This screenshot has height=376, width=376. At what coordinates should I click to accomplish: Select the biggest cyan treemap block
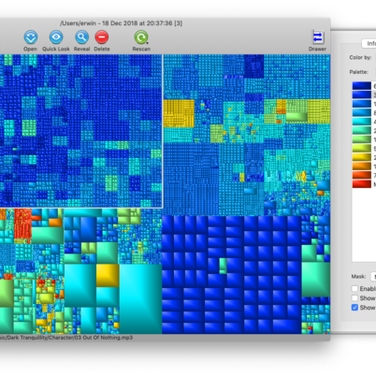(140, 299)
